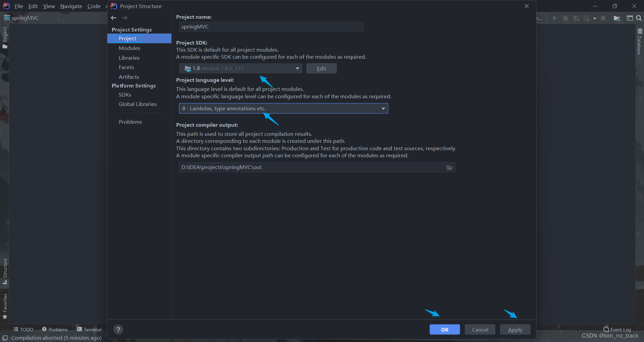Open the Problems tool tab at bottom
The height and width of the screenshot is (342, 644).
tap(55, 330)
